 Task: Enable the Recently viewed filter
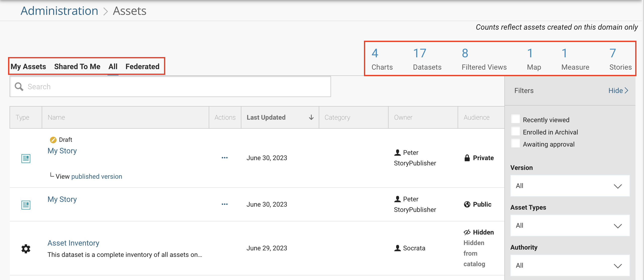point(515,119)
